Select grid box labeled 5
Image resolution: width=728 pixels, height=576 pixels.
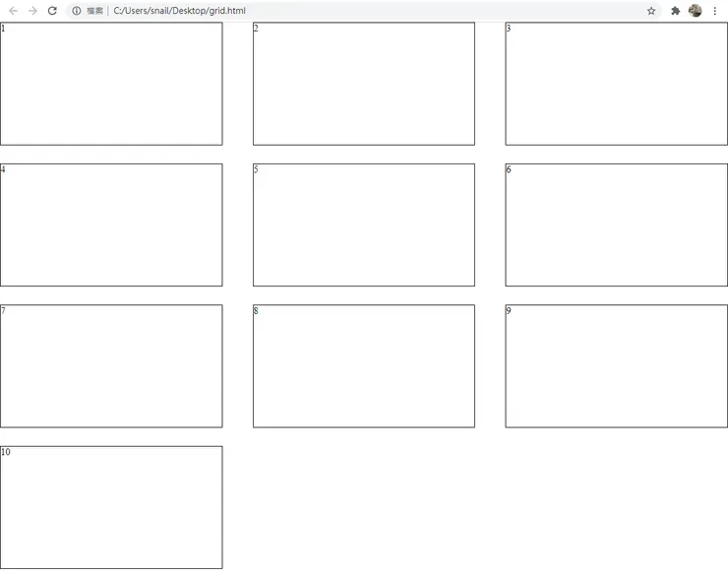click(x=364, y=224)
